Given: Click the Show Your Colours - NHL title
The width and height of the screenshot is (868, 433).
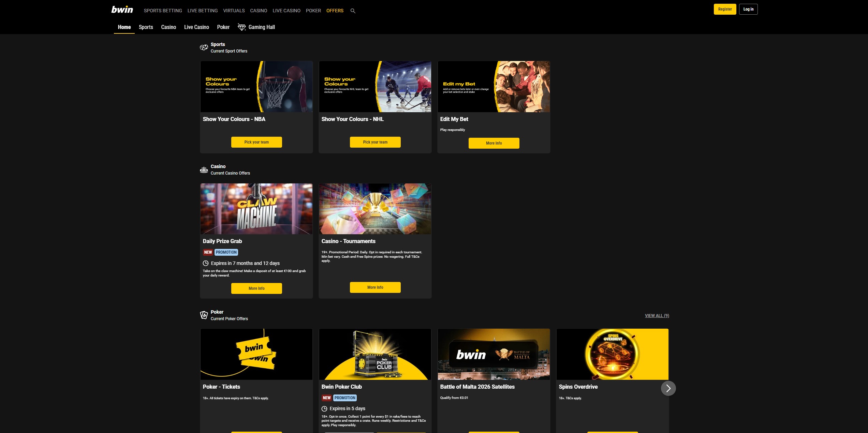Looking at the screenshot, I should [353, 119].
